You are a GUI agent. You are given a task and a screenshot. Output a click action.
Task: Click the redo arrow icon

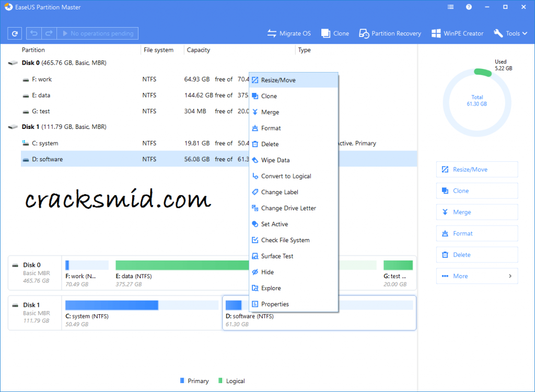click(x=49, y=33)
